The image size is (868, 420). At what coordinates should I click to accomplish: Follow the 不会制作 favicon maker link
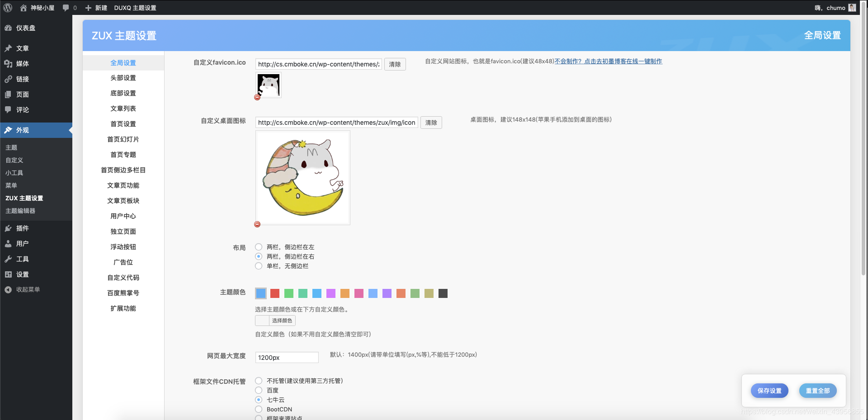click(x=609, y=61)
